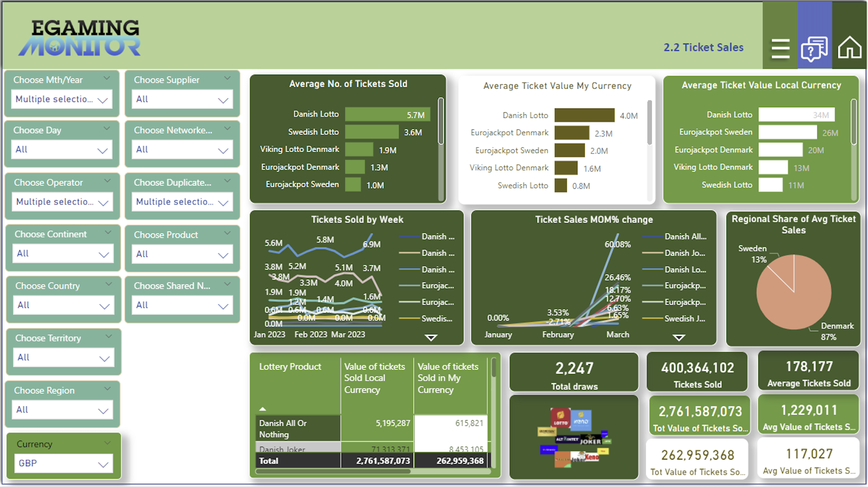The width and height of the screenshot is (868, 487).
Task: Click the Egaming Monitor logo
Action: click(79, 38)
